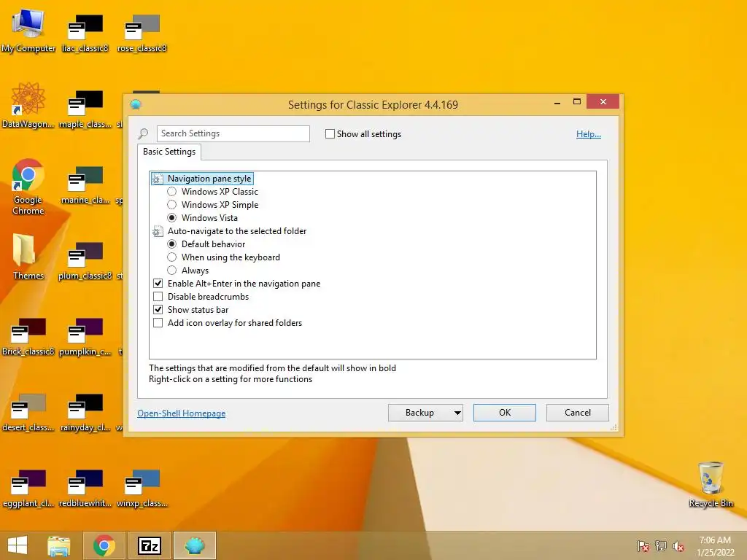Screen dimensions: 747x560
Task: Select the Brick_classic8 theme file icon
Action: 28,336
